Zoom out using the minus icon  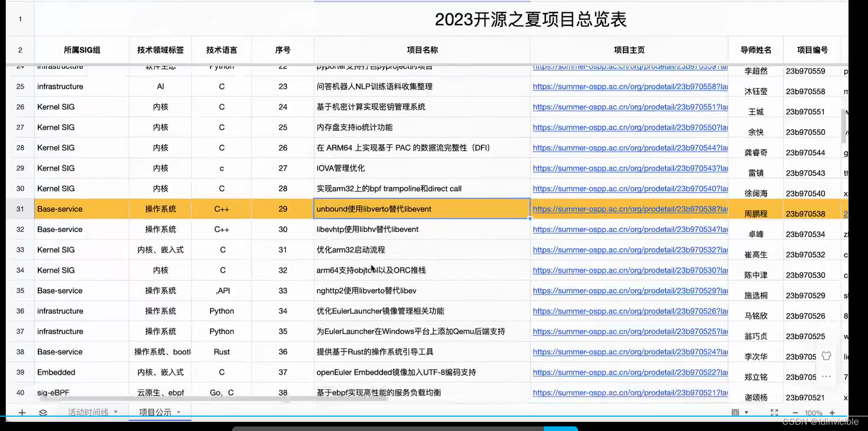794,412
